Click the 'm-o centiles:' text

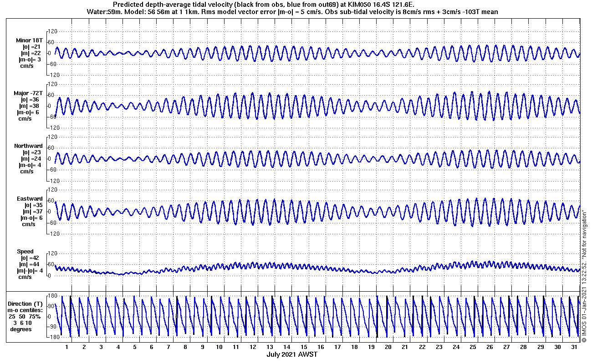pos(26,310)
